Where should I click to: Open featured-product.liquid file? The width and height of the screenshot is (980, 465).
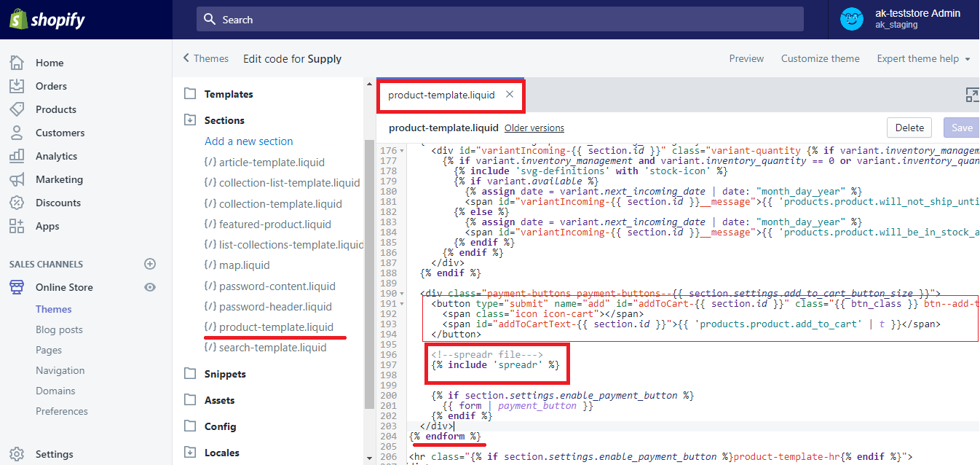268,224
